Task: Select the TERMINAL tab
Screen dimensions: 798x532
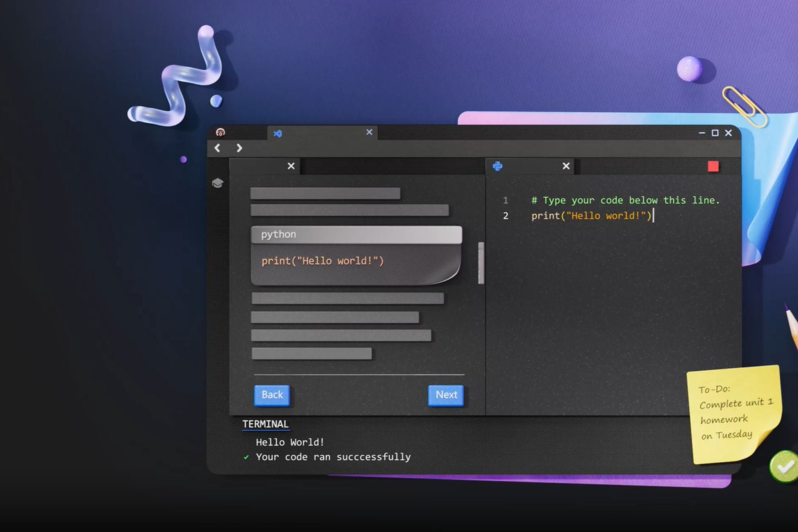Action: [x=265, y=424]
